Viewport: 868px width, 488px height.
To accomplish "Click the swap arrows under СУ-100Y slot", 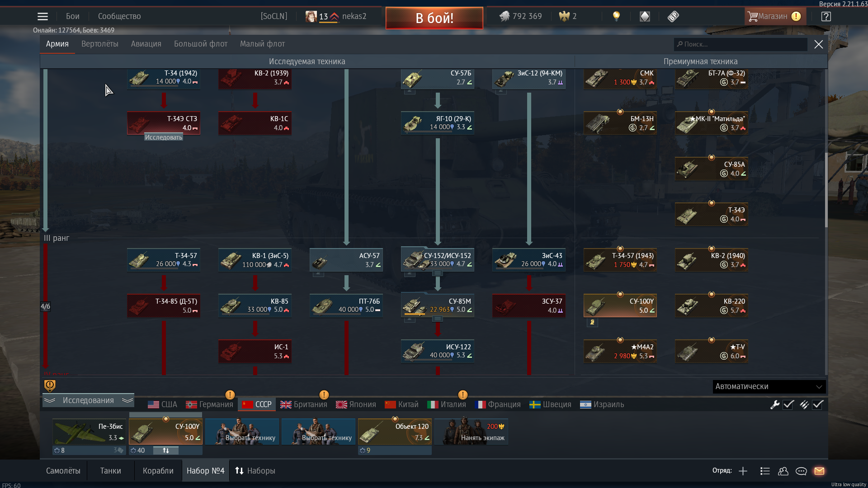I will [x=166, y=450].
